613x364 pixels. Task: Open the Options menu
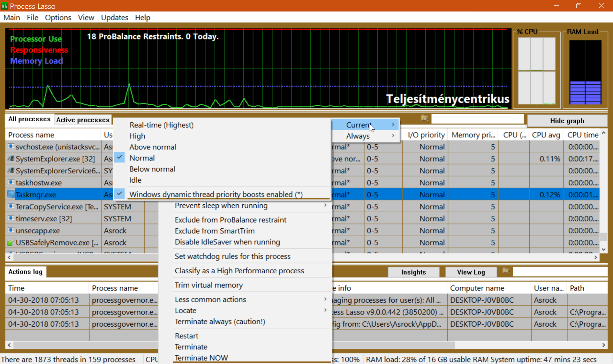[58, 18]
